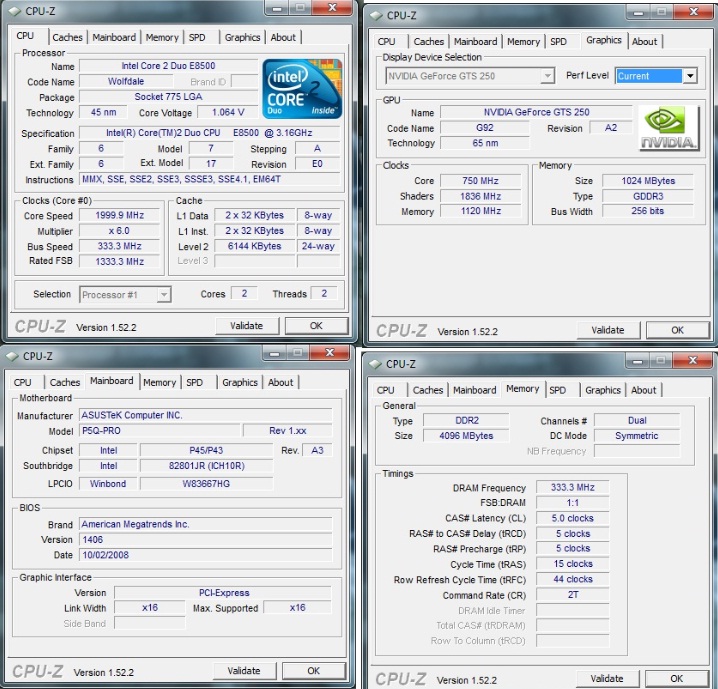Click CPU-Z title icon in Memory window
This screenshot has width=718, height=689.
[375, 364]
